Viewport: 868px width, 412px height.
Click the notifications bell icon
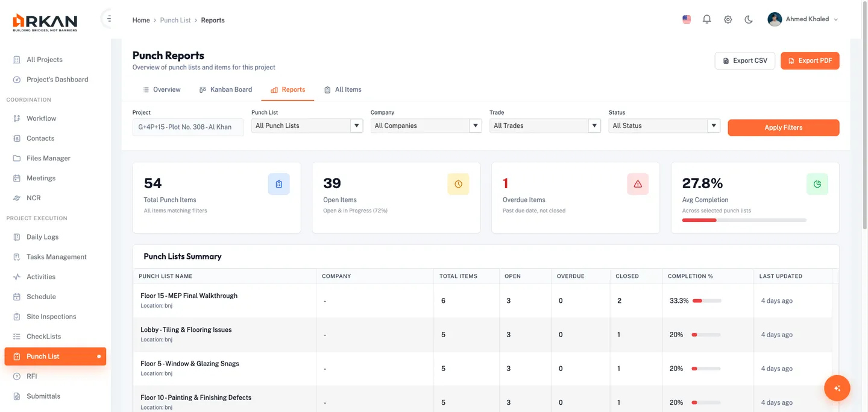pyautogui.click(x=707, y=19)
